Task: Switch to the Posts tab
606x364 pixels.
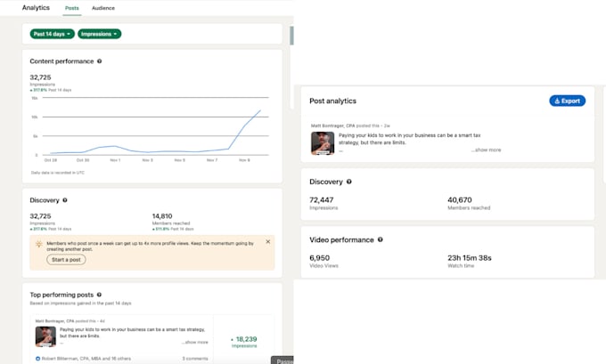Action: coord(72,8)
